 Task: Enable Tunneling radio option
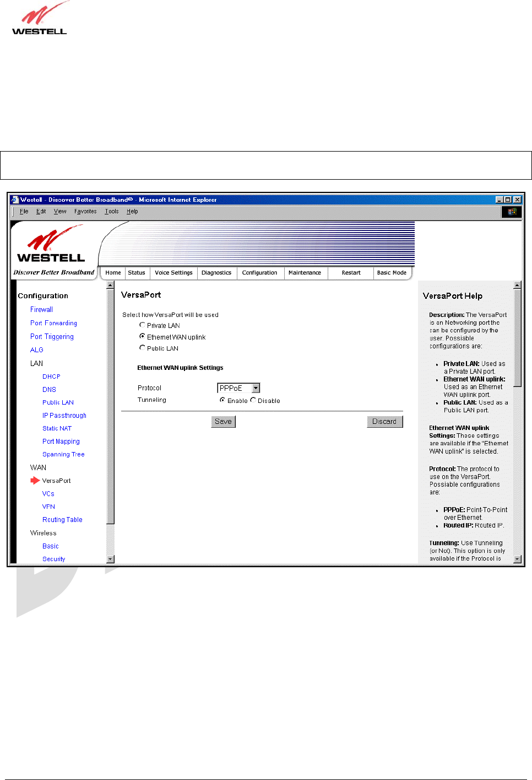(222, 400)
